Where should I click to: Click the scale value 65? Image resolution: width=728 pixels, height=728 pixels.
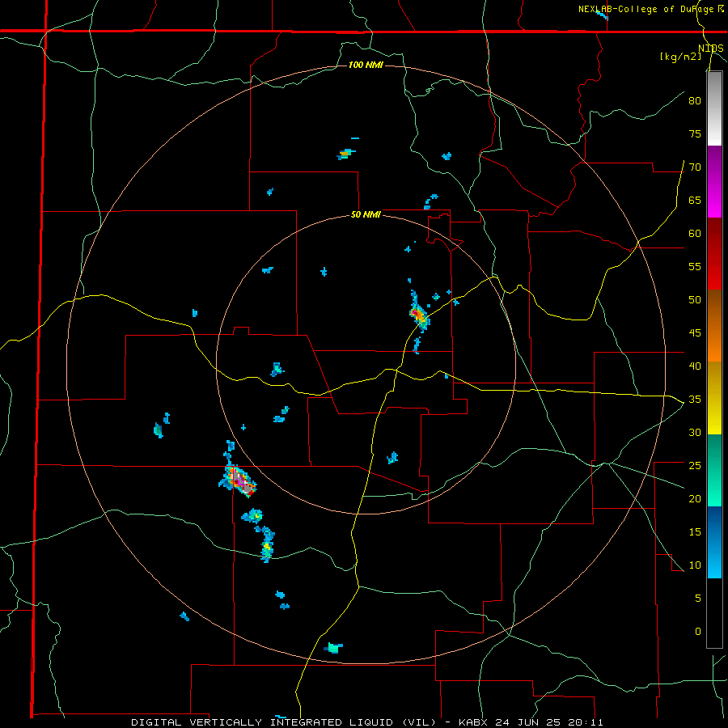tap(695, 201)
